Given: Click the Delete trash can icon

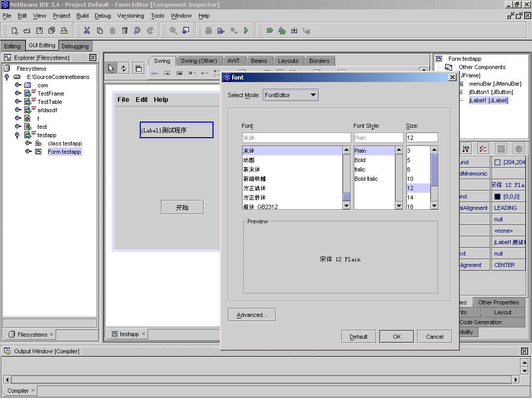Looking at the screenshot, I should point(125,31).
